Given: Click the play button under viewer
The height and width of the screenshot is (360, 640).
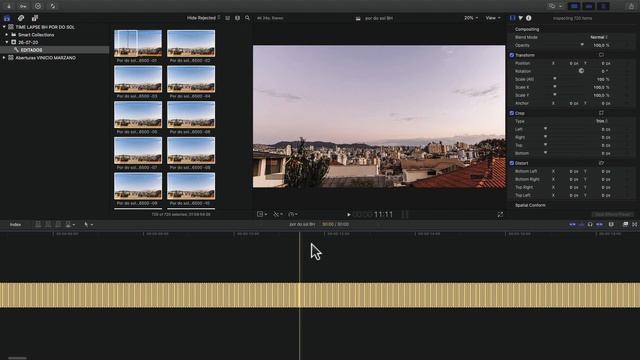Looking at the screenshot, I should click(349, 214).
